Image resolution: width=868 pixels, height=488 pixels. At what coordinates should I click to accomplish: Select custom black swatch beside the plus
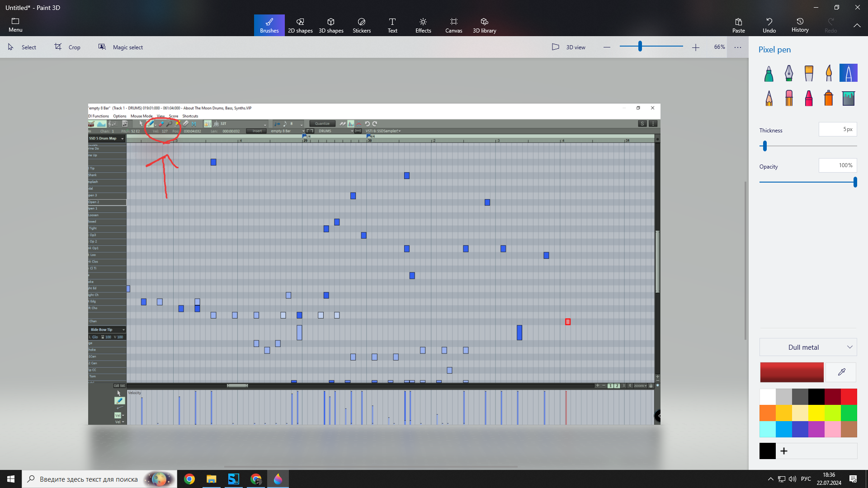click(768, 451)
